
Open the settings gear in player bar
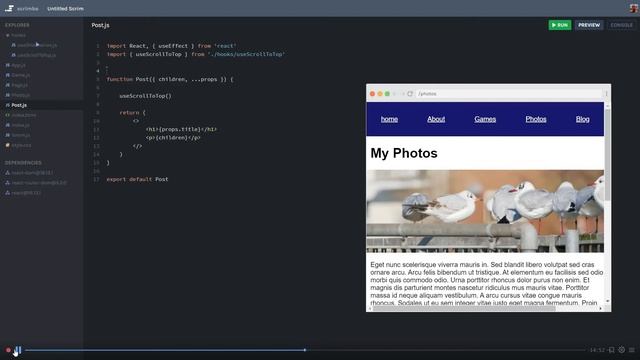622,350
